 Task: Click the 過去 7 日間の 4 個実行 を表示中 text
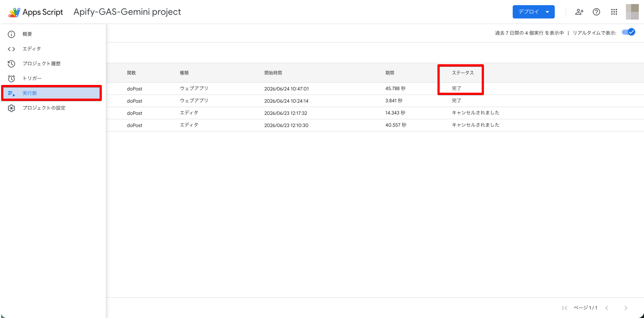point(529,33)
